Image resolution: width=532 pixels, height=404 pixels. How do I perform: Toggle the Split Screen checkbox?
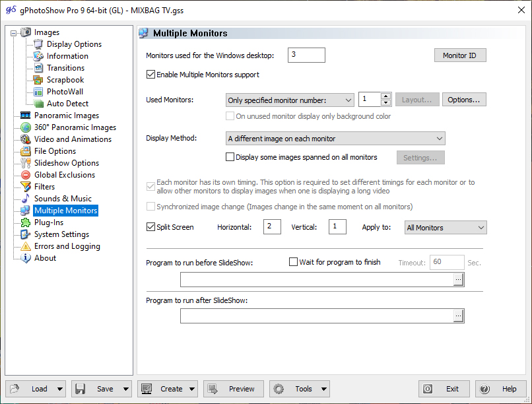point(150,226)
